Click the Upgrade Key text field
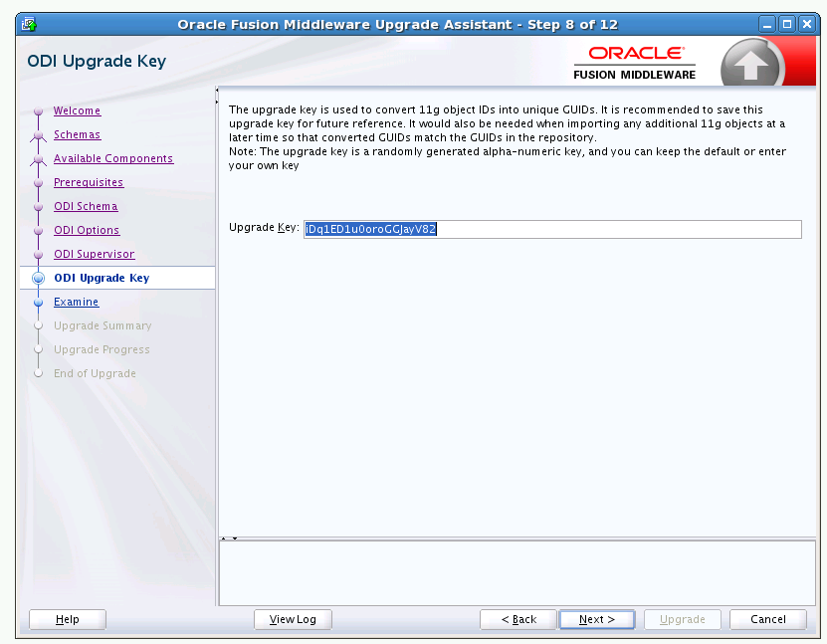Viewport: 827px width, 644px height. click(x=552, y=229)
